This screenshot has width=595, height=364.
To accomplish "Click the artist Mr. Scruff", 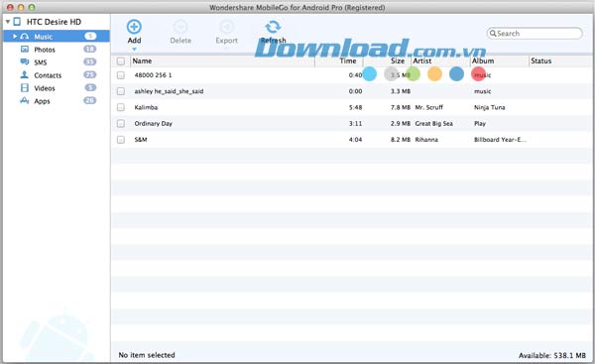I will [428, 107].
